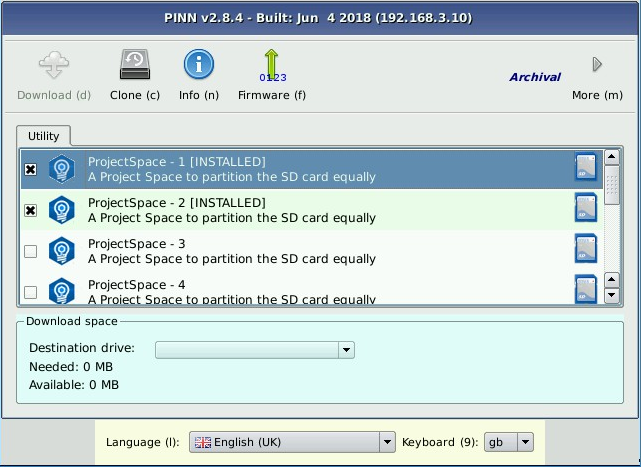Click SD card icon for ProjectSpace - 4

click(586, 289)
